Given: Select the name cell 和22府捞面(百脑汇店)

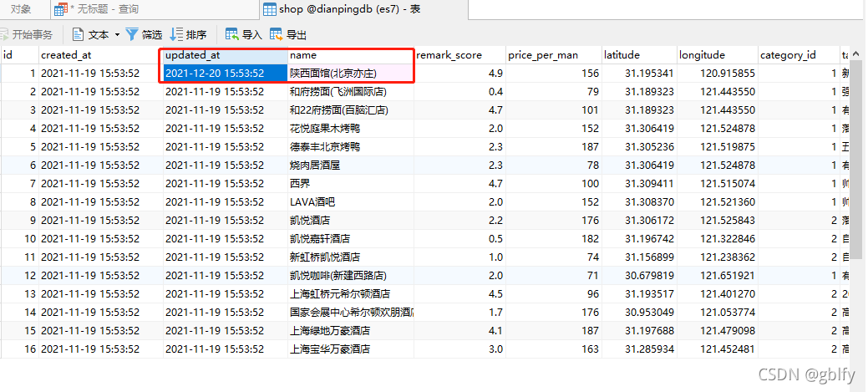Looking at the screenshot, I should [350, 110].
